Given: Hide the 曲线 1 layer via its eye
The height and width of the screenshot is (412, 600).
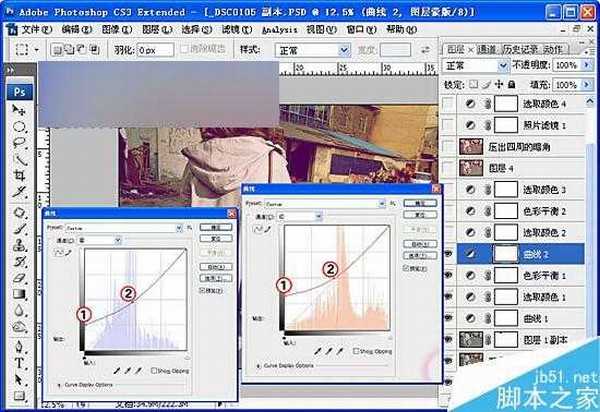Looking at the screenshot, I should [x=448, y=318].
